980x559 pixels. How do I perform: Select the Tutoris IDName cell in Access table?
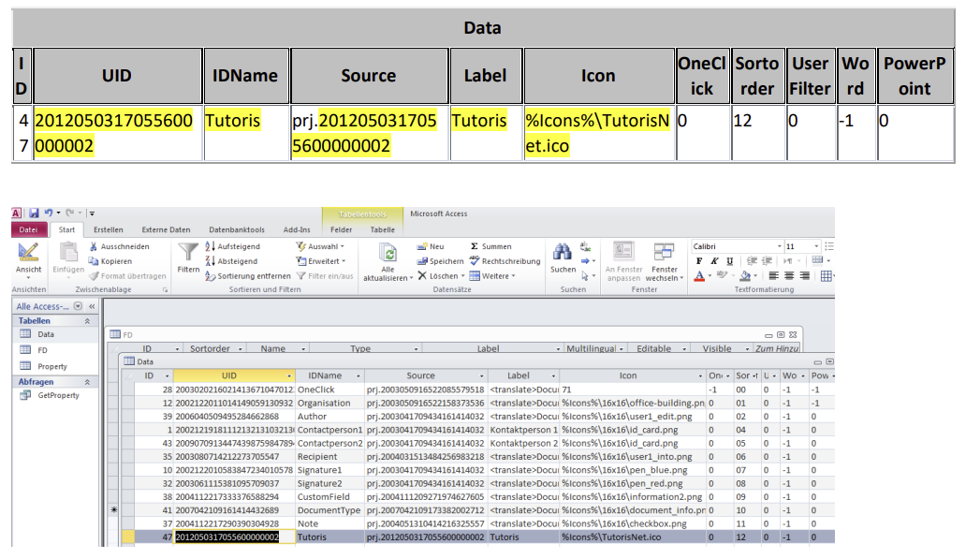(x=329, y=537)
